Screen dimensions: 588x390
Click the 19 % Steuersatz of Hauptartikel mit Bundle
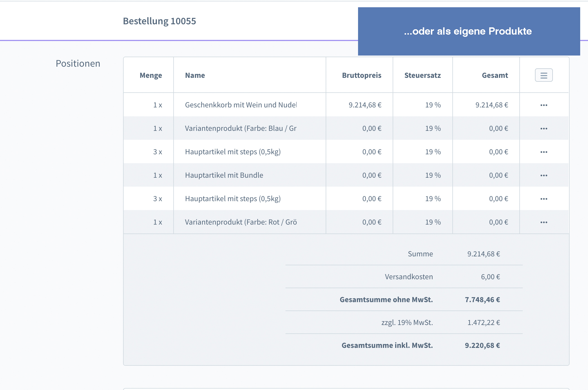(x=433, y=175)
